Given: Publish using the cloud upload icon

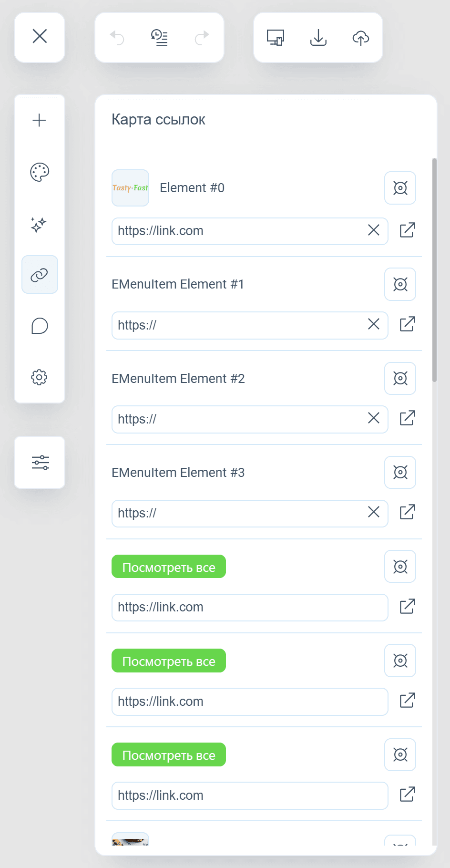Looking at the screenshot, I should click(x=361, y=38).
